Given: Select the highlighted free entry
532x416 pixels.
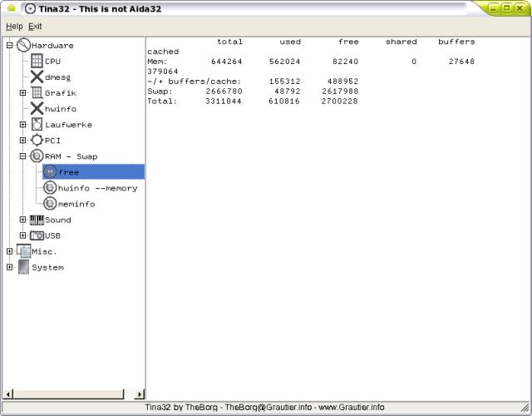Looking at the screenshot, I should 93,172.
